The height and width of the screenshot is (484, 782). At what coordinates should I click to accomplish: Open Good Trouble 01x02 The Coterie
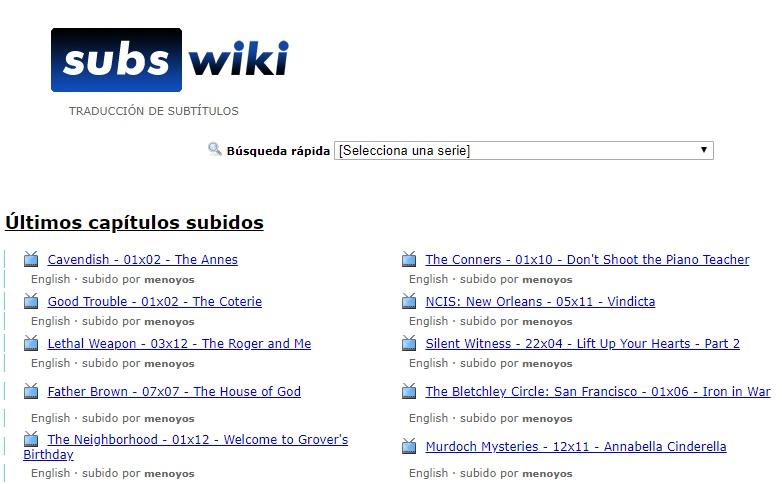pos(154,302)
